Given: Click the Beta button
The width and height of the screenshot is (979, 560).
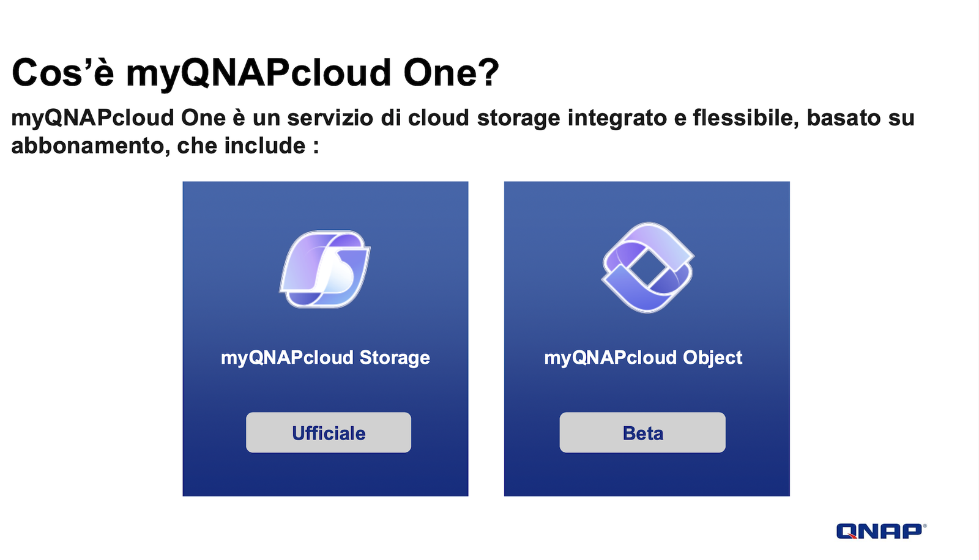Looking at the screenshot, I should point(642,433).
